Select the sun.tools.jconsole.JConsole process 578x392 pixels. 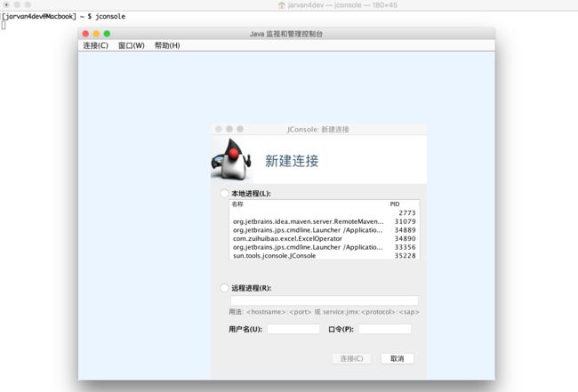coord(325,255)
